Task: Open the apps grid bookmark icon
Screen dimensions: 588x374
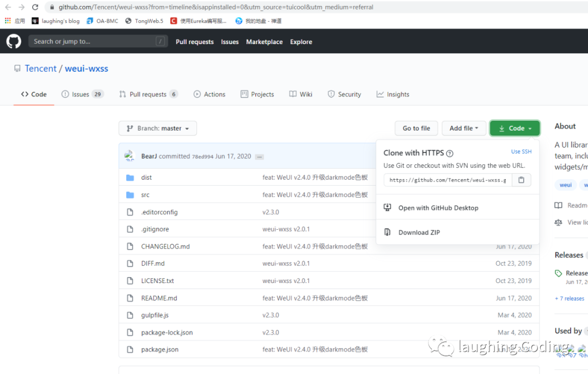Action: [x=8, y=21]
